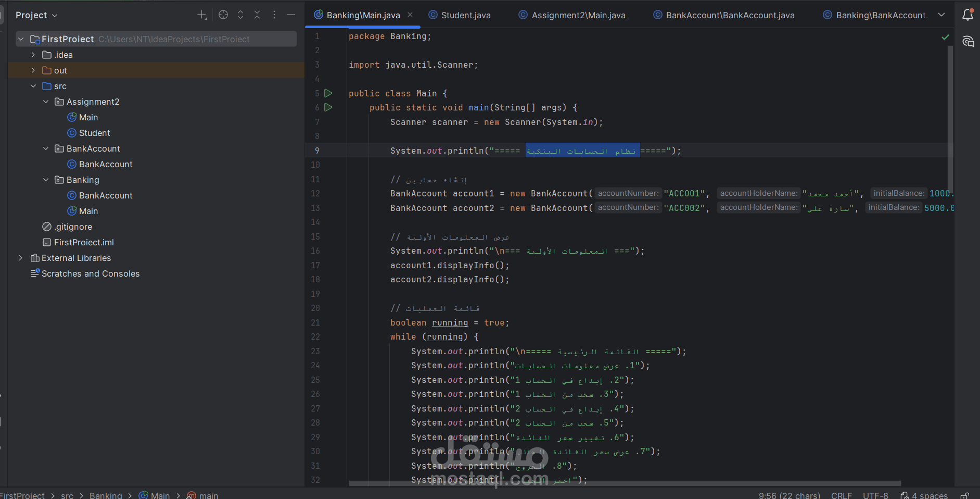Click the "account1.displayInfo();" statement

pos(450,266)
